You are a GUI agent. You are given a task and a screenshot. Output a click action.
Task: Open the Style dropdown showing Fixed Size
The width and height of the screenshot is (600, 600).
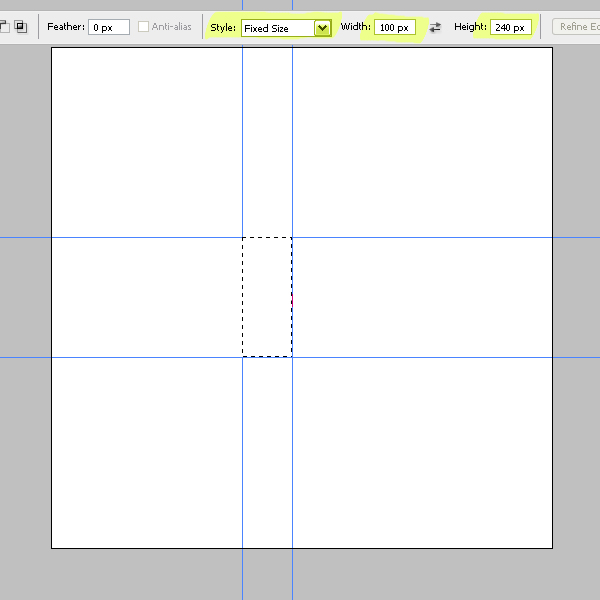pyautogui.click(x=286, y=28)
